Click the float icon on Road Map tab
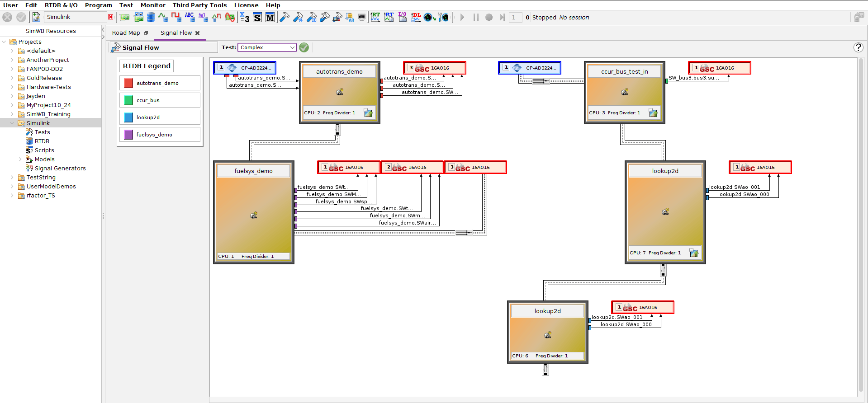This screenshot has width=868, height=403. (x=146, y=33)
